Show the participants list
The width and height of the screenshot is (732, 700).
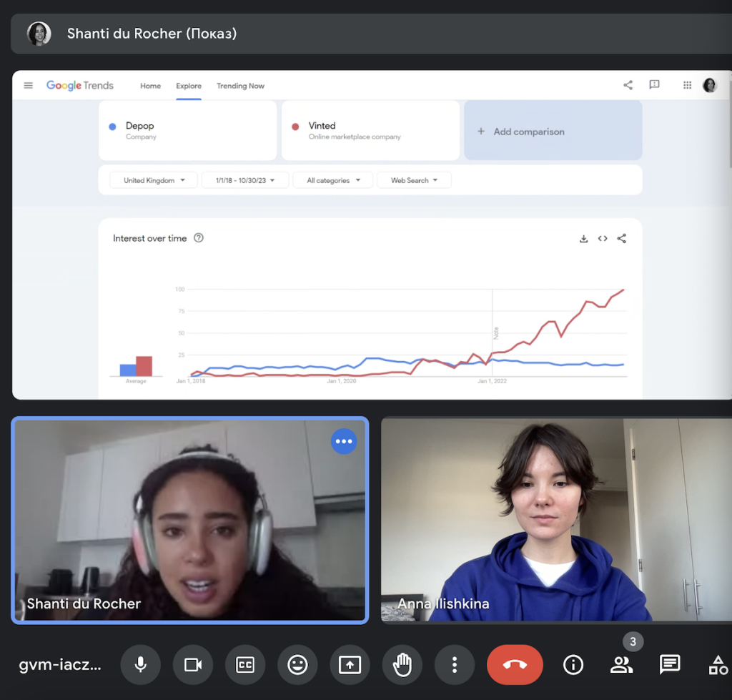pyautogui.click(x=621, y=664)
